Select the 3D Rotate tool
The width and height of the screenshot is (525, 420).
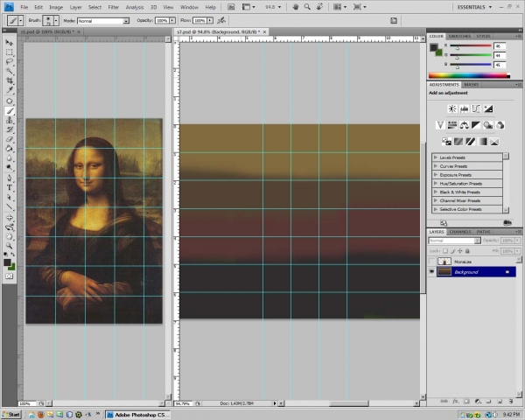pyautogui.click(x=10, y=218)
